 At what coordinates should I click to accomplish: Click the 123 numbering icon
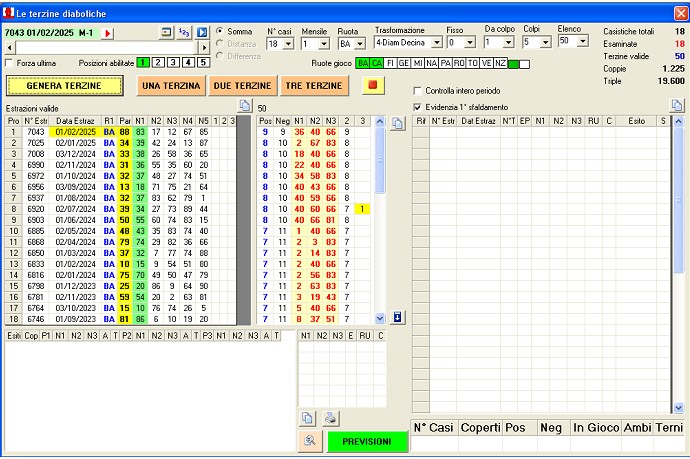[x=184, y=33]
